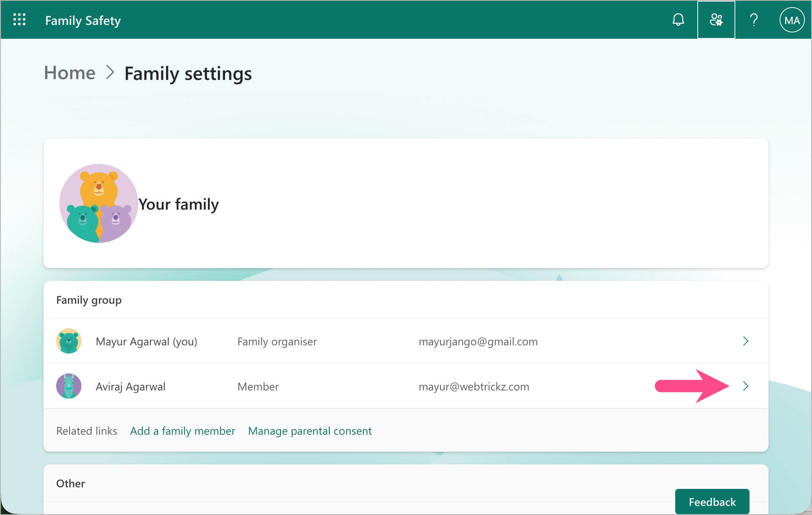This screenshot has width=812, height=515.
Task: Click Mayur Agarwal's teal bear avatar
Action: click(69, 341)
